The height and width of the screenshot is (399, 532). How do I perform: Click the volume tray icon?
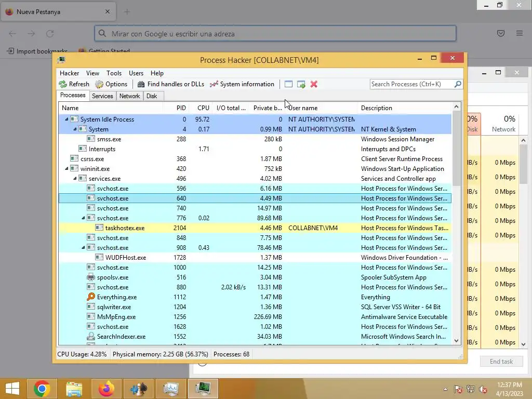(x=483, y=389)
